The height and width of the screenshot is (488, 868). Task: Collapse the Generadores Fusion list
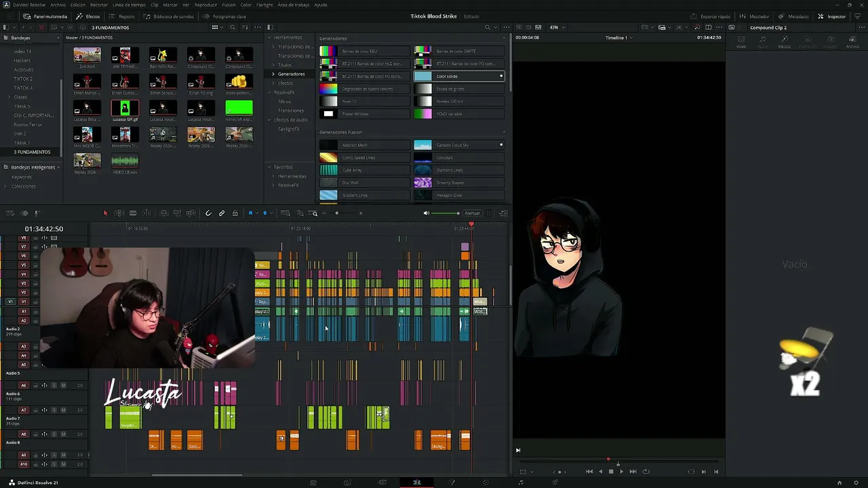click(x=504, y=132)
